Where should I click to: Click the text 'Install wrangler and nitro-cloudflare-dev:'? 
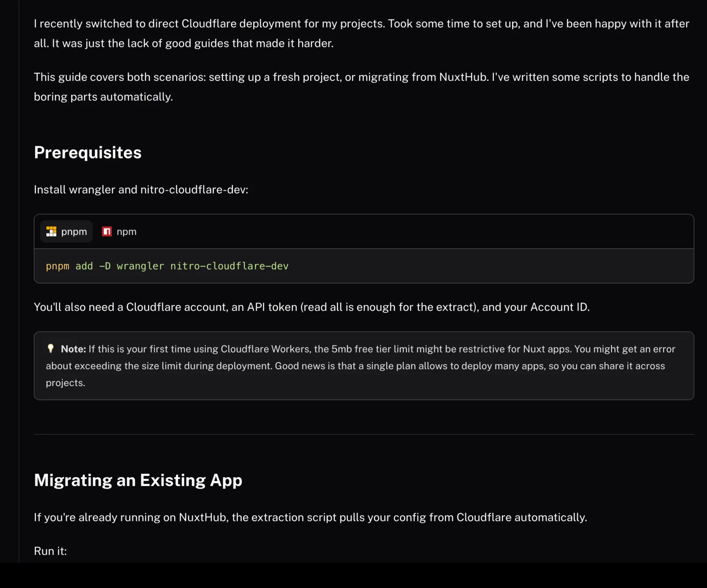click(x=141, y=190)
